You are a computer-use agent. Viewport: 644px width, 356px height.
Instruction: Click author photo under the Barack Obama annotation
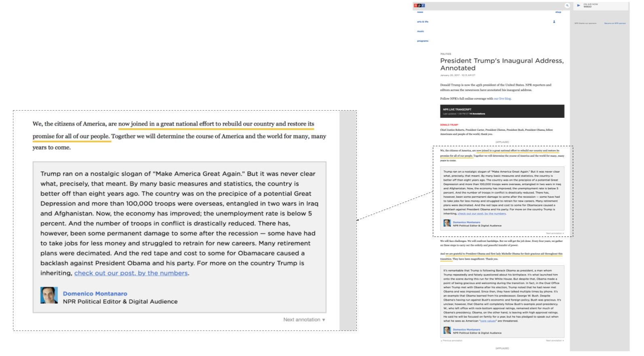click(447, 330)
